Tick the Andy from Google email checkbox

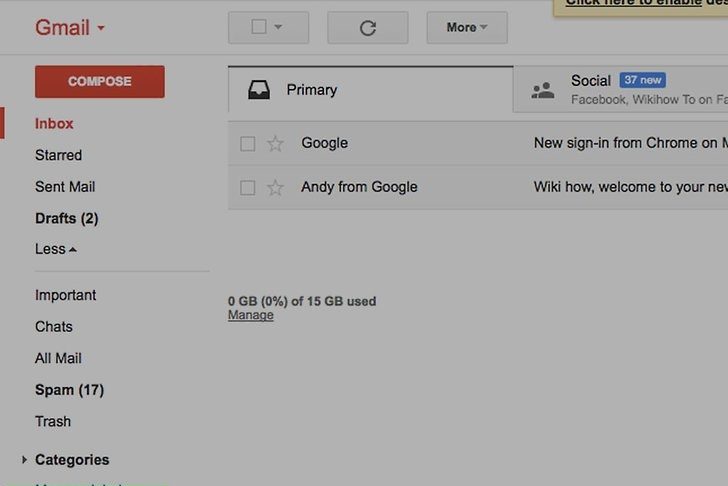point(248,187)
